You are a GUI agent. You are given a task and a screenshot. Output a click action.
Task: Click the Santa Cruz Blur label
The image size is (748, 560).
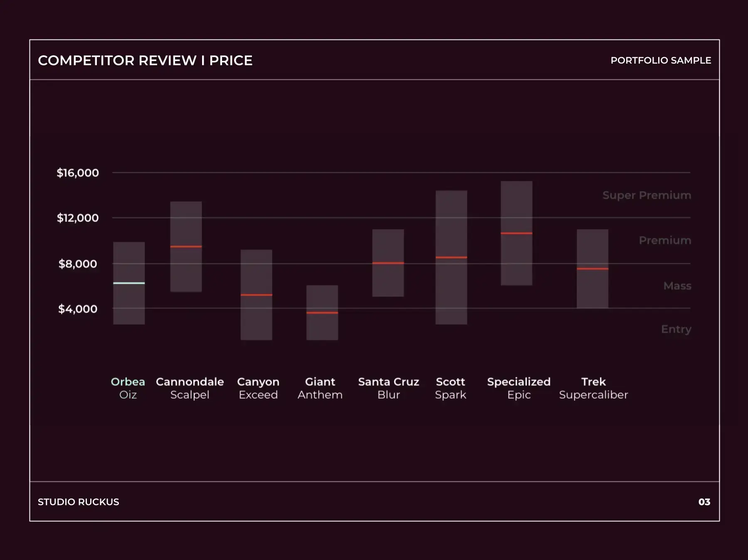388,388
